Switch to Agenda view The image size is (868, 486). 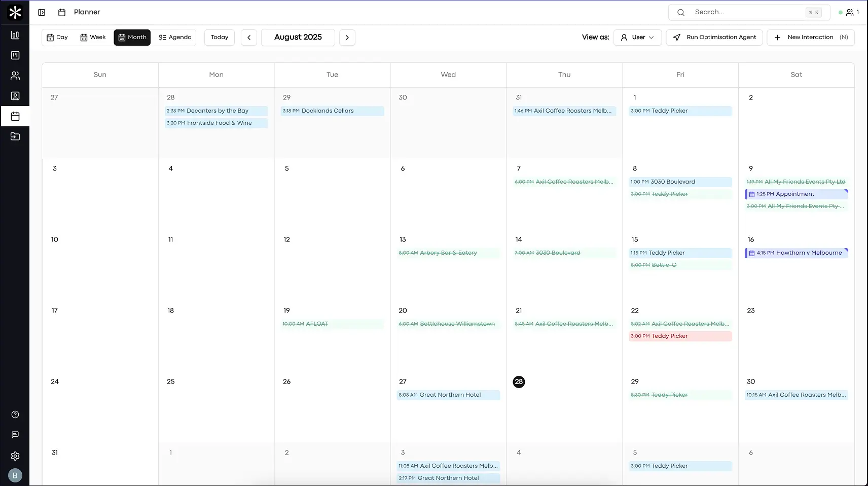pos(175,38)
